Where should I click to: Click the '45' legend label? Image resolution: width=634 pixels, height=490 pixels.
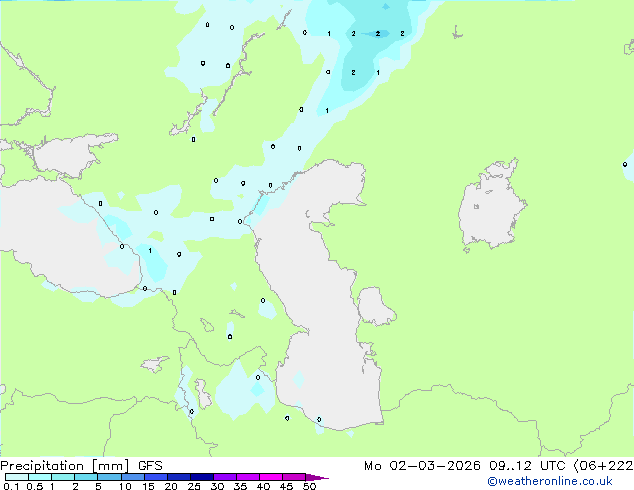pos(286,486)
